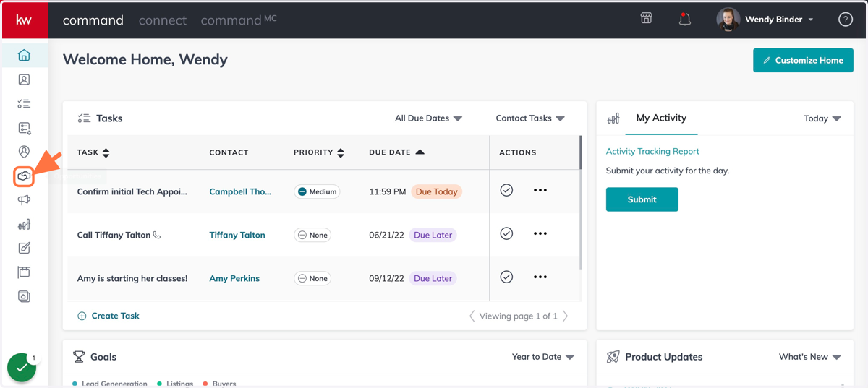Select the My Activity tab
868x388 pixels.
click(661, 118)
